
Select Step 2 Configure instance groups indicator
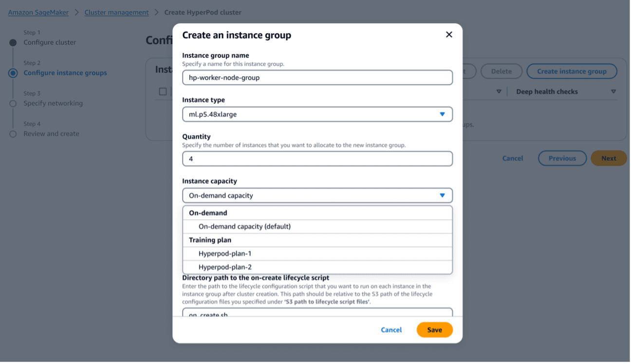[12, 73]
